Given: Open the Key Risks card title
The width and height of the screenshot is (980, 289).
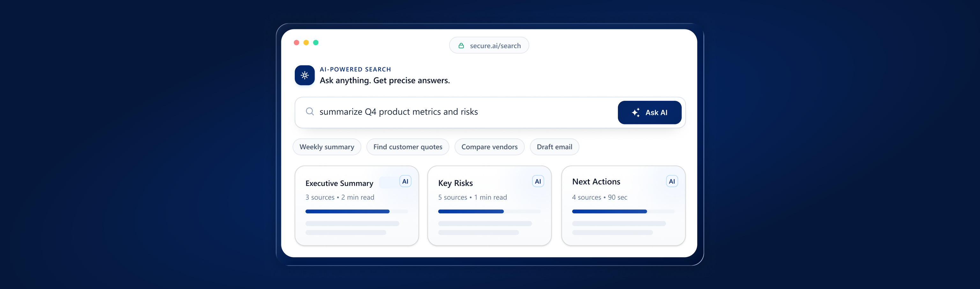Looking at the screenshot, I should 455,183.
